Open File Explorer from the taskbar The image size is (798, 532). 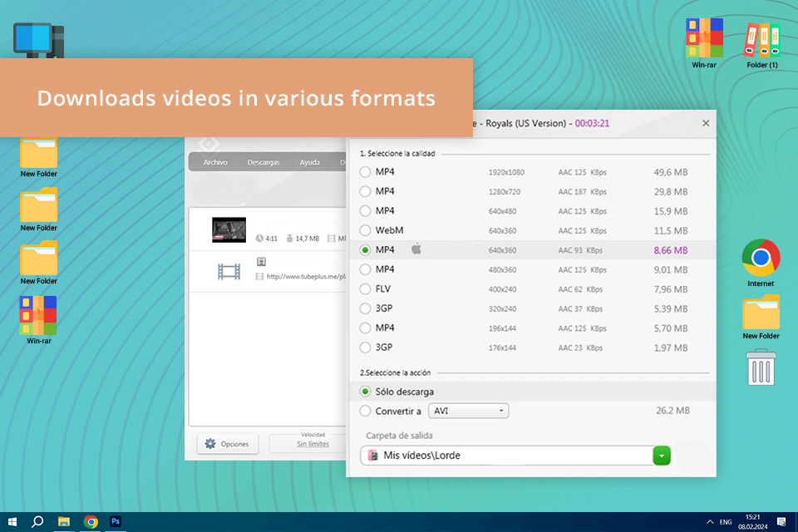64,522
